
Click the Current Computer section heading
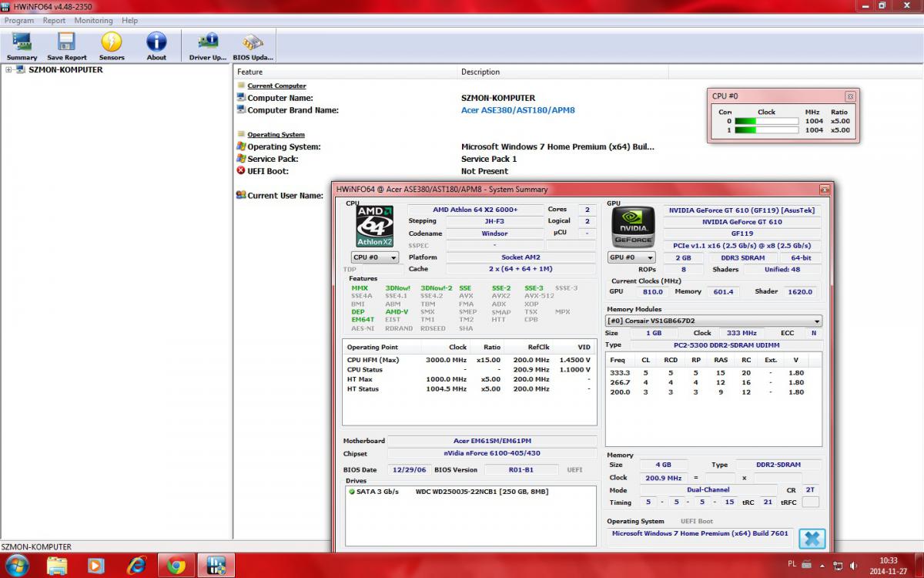click(276, 86)
